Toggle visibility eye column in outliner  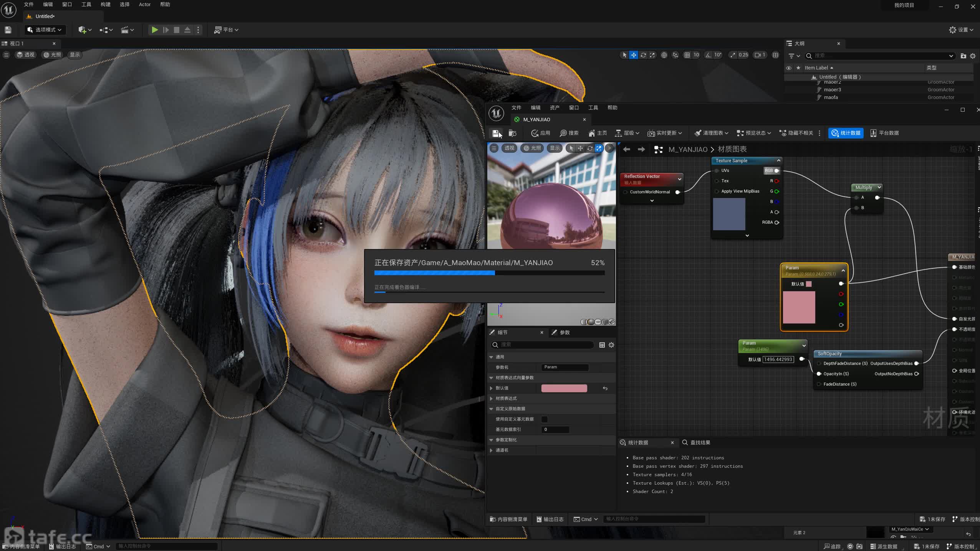click(x=788, y=68)
